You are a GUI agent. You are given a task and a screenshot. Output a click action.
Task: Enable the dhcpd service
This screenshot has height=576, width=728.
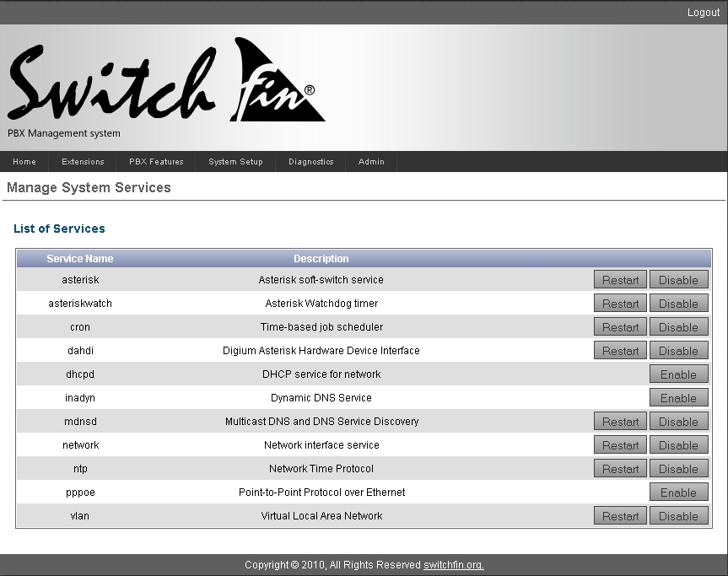pos(678,374)
